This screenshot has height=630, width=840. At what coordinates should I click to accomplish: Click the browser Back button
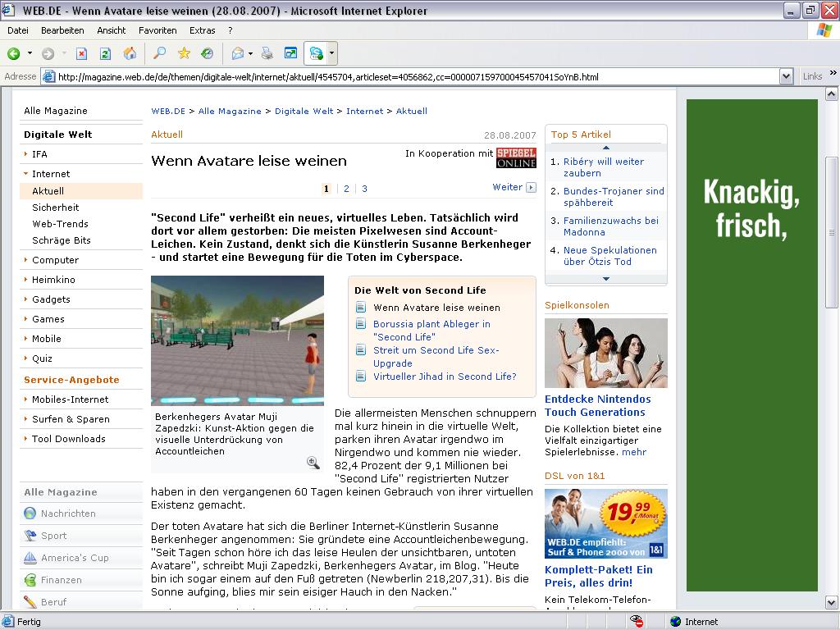click(14, 54)
